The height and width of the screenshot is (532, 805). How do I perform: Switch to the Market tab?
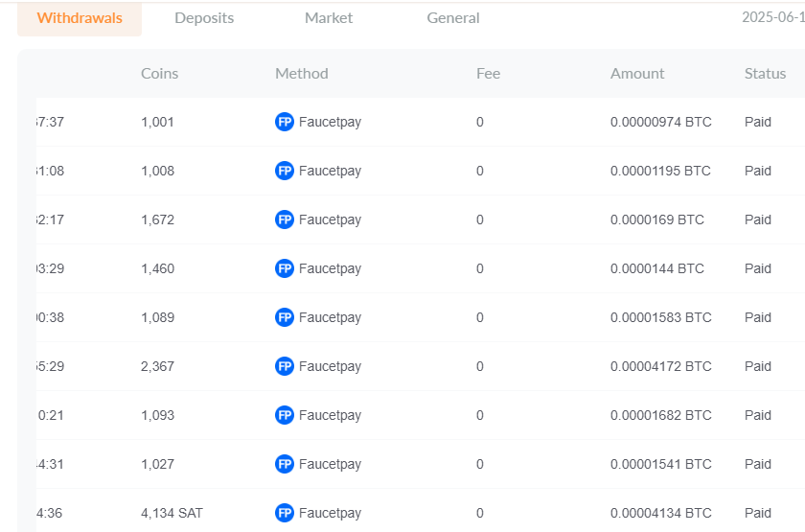[329, 18]
